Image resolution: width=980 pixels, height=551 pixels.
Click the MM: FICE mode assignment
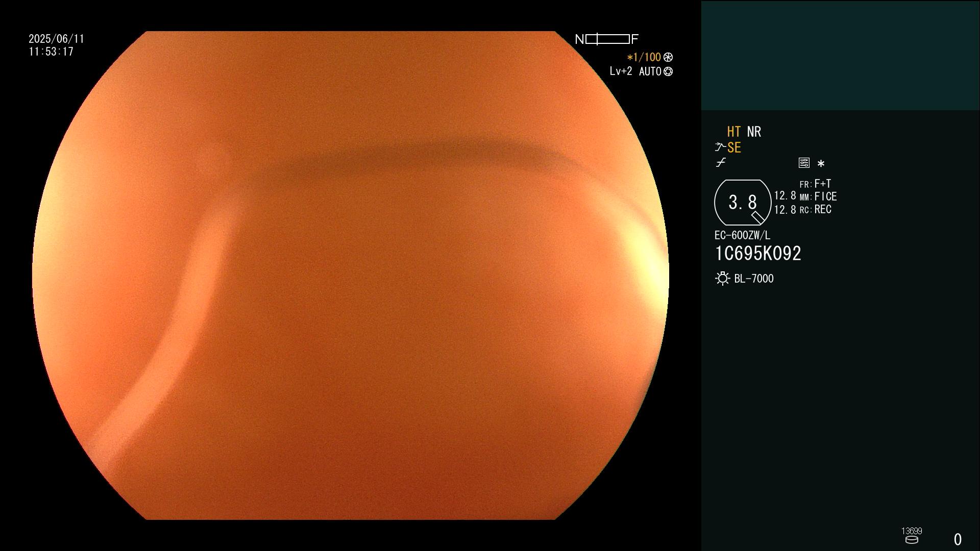coord(818,196)
